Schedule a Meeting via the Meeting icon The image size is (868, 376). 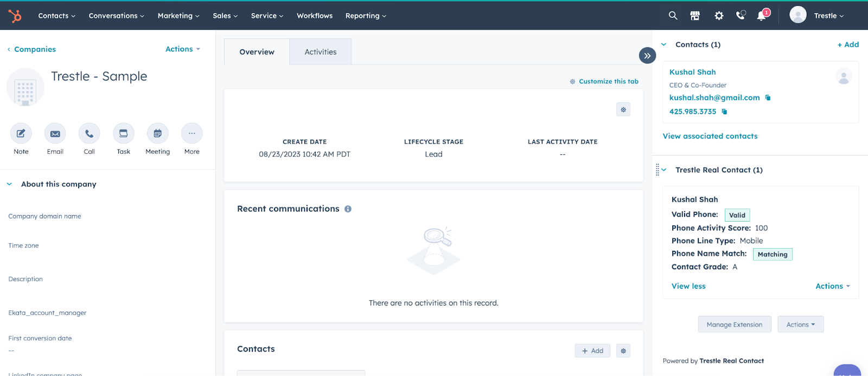pos(158,133)
